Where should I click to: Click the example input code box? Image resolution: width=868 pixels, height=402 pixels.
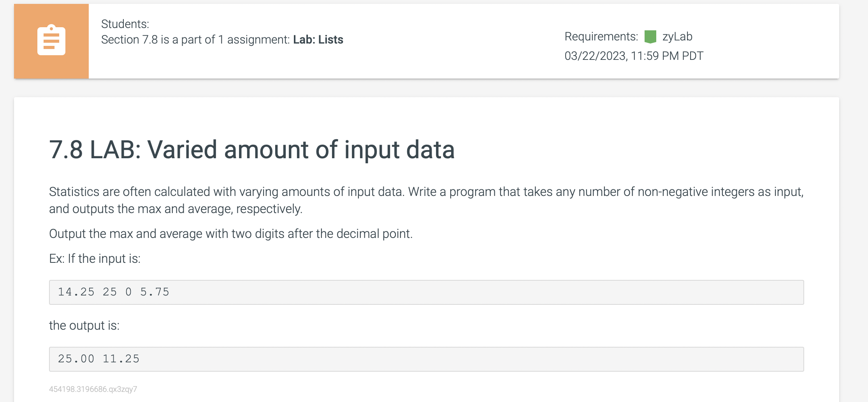(x=426, y=292)
